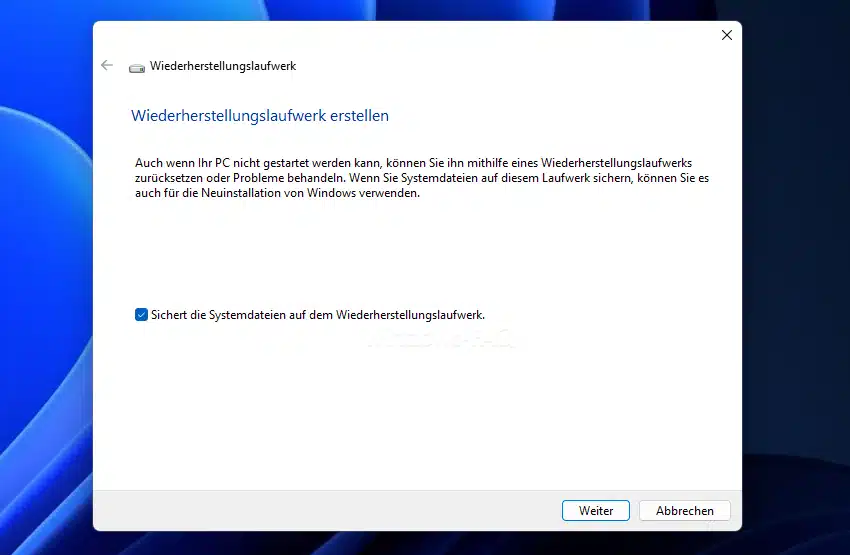Go back using the arrow icon
This screenshot has height=555, width=850.
(x=107, y=66)
